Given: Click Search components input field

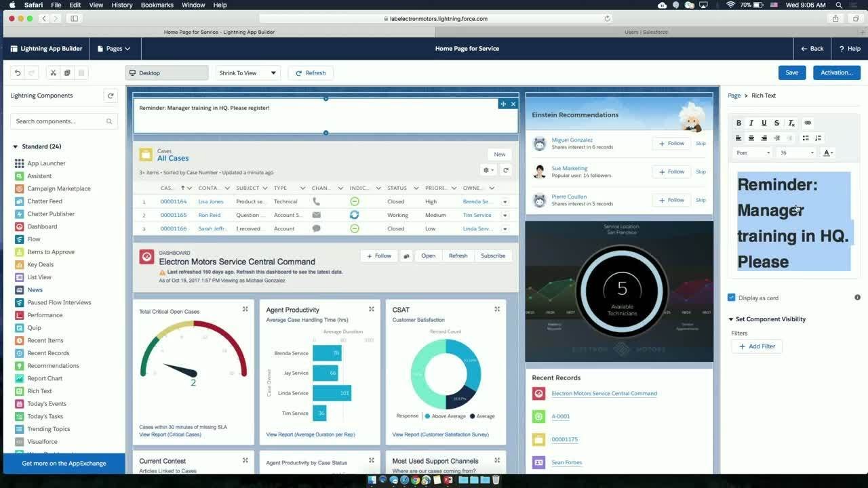Looking at the screenshot, I should tap(64, 121).
